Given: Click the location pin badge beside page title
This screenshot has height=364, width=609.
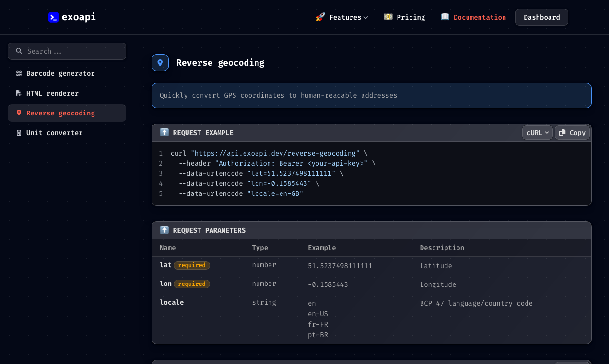Looking at the screenshot, I should (160, 63).
